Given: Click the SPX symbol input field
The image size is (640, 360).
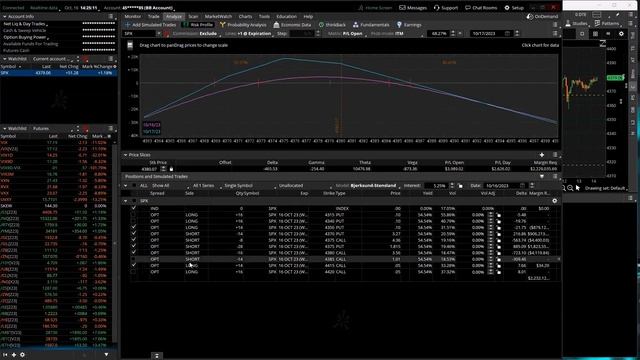Looking at the screenshot, I should click(x=139, y=33).
